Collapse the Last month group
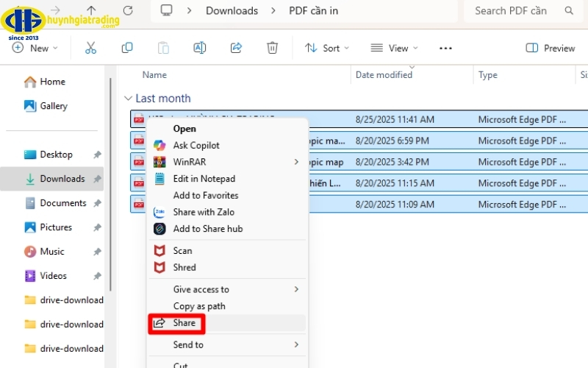Image resolution: width=588 pixels, height=368 pixels. (x=128, y=99)
